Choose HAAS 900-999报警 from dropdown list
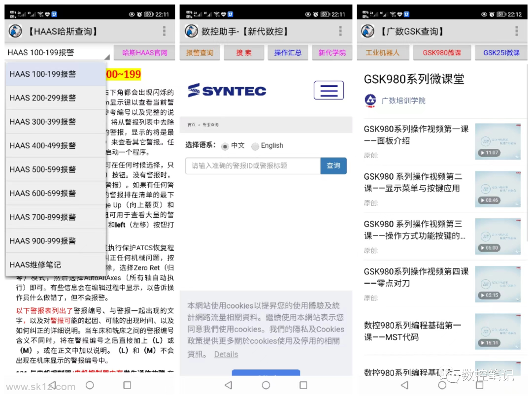This screenshot has width=532, height=399. click(56, 240)
